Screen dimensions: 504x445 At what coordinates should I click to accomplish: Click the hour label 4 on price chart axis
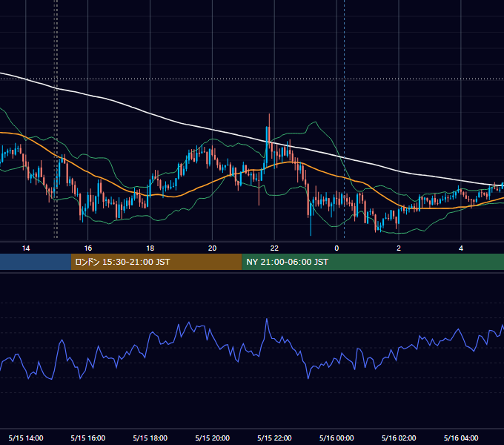tap(461, 248)
